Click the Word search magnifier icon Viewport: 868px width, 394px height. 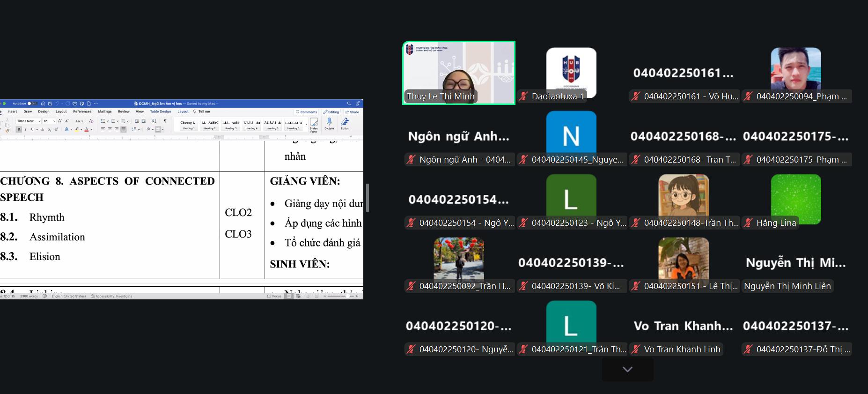349,104
